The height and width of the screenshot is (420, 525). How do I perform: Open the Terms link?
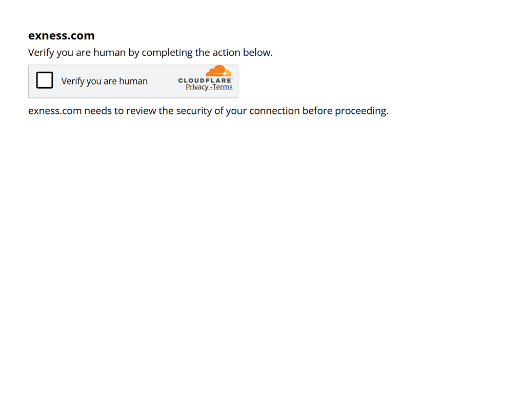pos(223,87)
